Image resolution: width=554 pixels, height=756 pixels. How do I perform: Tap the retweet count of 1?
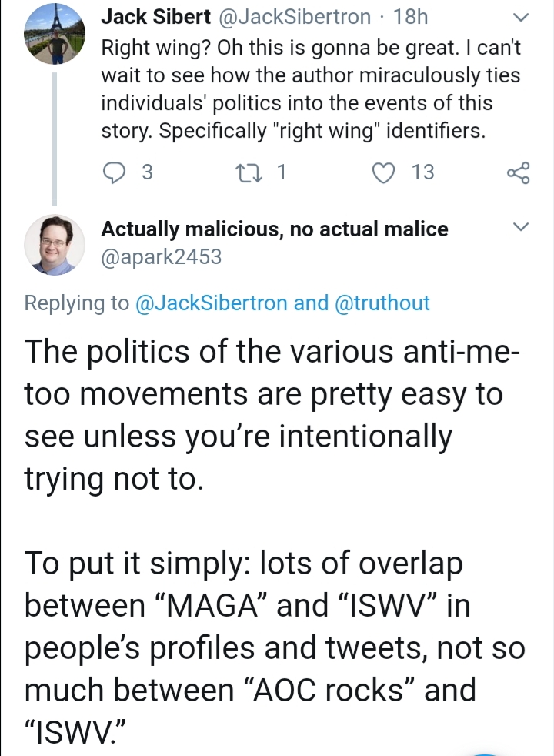click(282, 172)
